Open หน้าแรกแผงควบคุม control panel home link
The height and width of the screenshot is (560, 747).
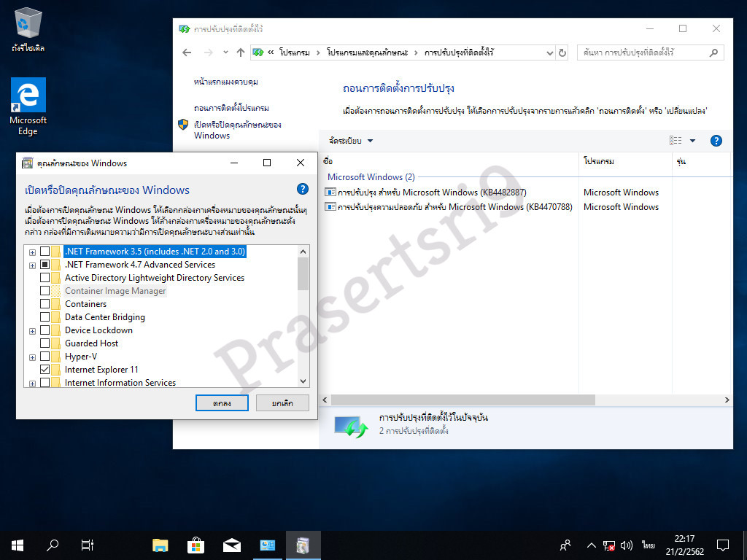click(x=226, y=82)
